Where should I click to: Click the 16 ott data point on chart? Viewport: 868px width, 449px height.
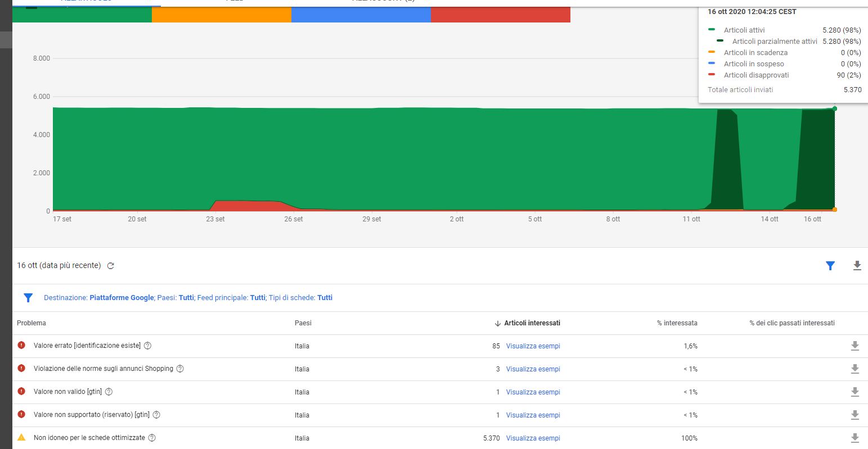click(x=834, y=108)
